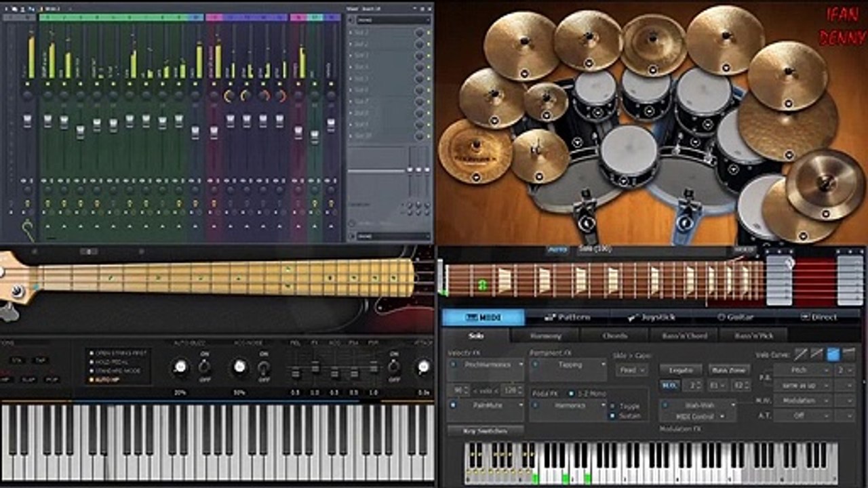The height and width of the screenshot is (488, 868).
Task: Open the Fixed slide capo dropdown
Action: click(x=631, y=371)
